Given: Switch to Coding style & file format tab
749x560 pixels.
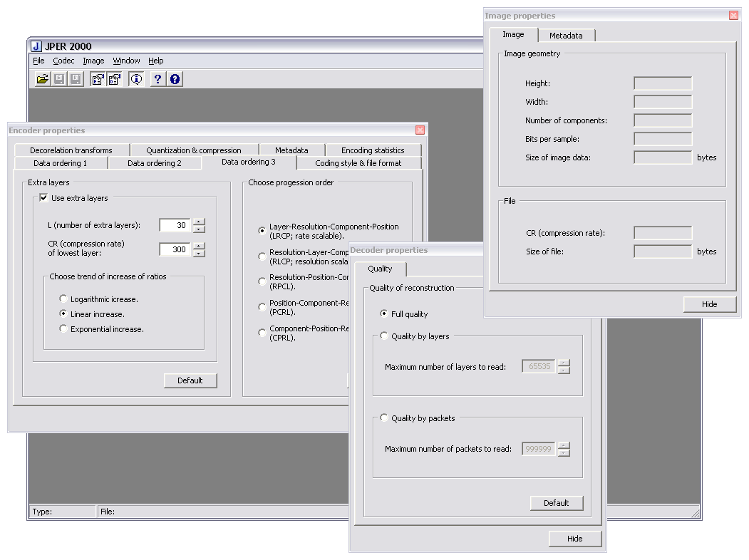Looking at the screenshot, I should [358, 163].
